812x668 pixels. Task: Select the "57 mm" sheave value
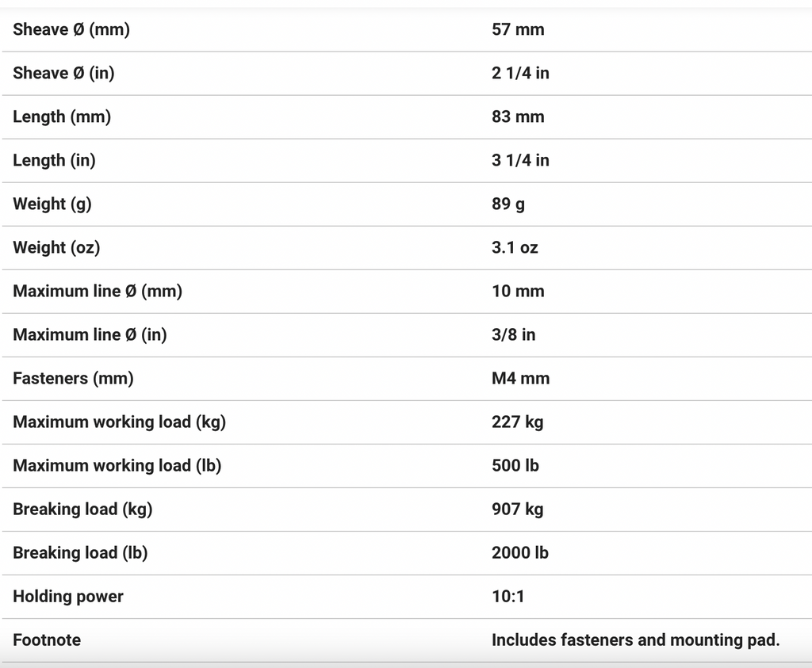click(x=518, y=30)
